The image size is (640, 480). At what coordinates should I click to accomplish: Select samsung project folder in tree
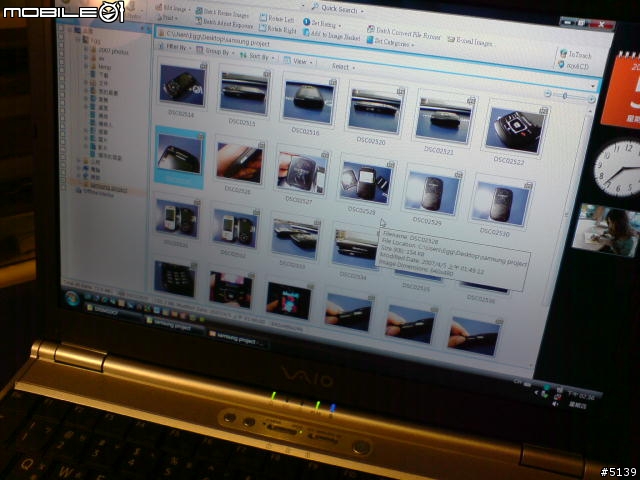(x=108, y=188)
